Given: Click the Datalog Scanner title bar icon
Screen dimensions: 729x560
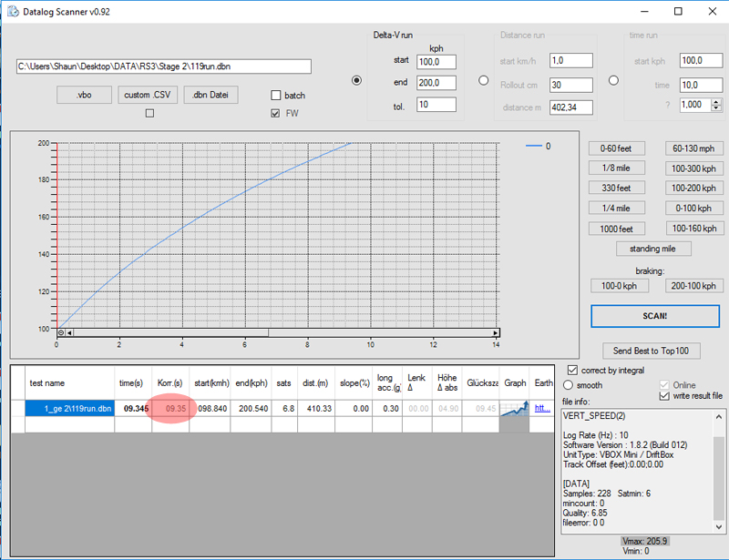Looking at the screenshot, I should tap(13, 11).
